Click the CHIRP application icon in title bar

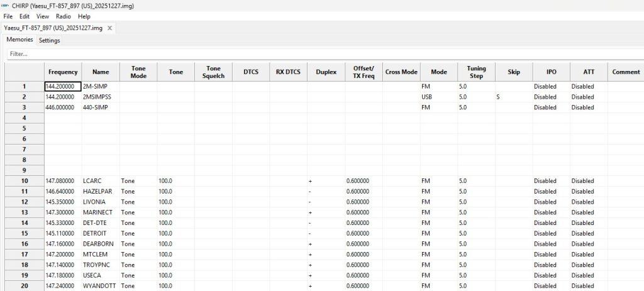[6, 6]
